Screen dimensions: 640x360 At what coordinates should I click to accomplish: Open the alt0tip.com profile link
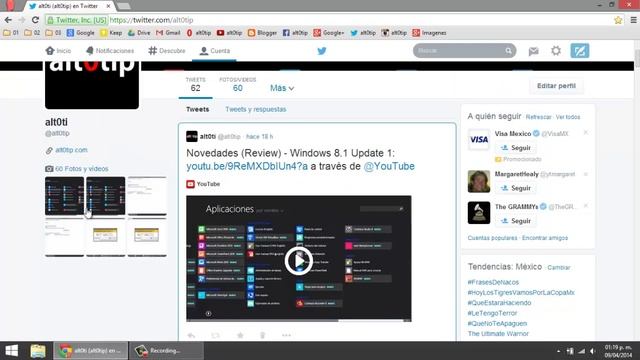click(71, 150)
